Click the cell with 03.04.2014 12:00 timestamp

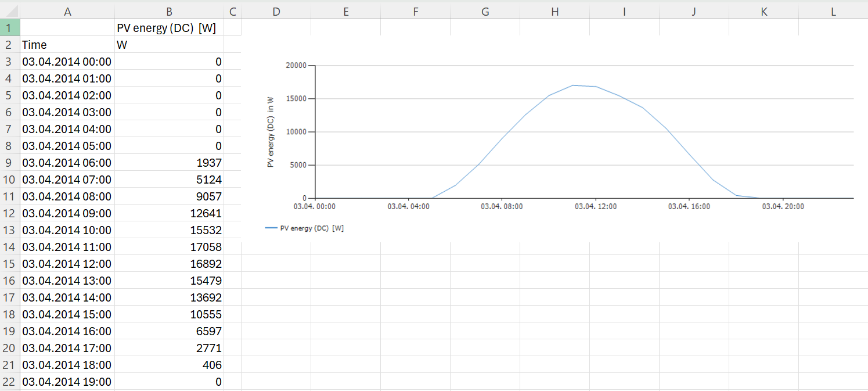pyautogui.click(x=67, y=264)
